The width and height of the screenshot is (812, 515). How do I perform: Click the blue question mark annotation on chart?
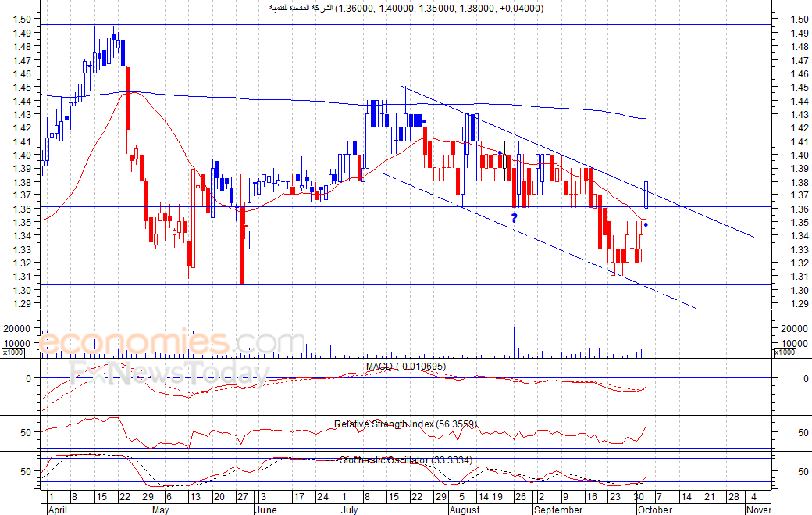click(515, 218)
